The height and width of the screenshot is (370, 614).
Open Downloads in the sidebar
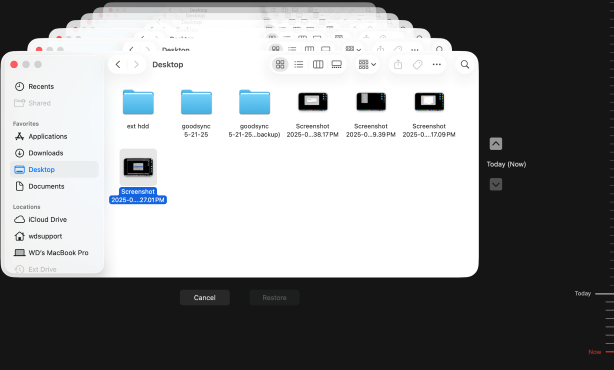tap(54, 153)
